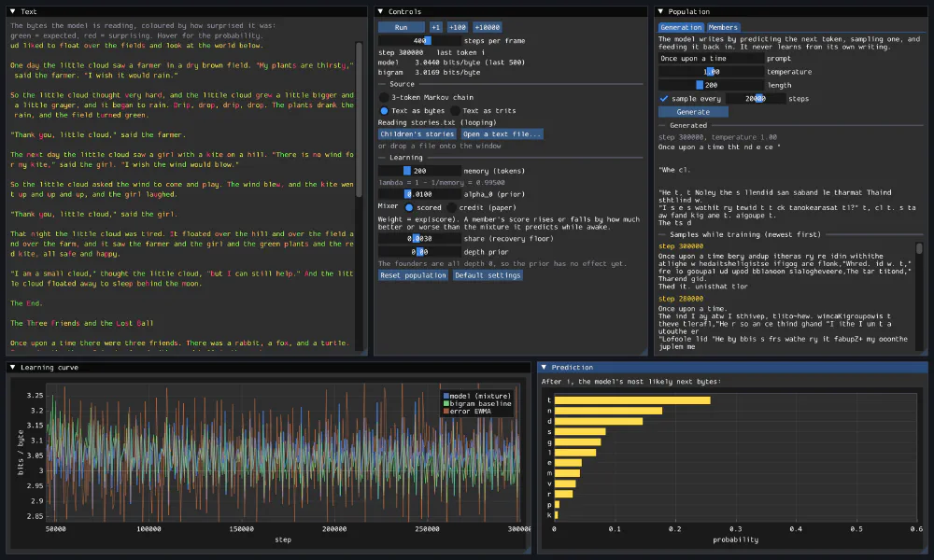The height and width of the screenshot is (560, 934).
Task: Uncheck the 'sample every' checkbox
Action: pos(663,99)
